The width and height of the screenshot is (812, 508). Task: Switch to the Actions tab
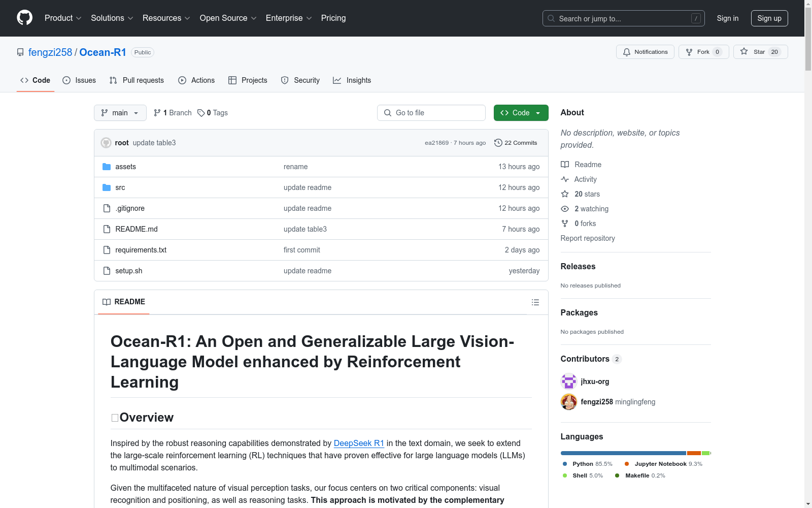click(196, 80)
